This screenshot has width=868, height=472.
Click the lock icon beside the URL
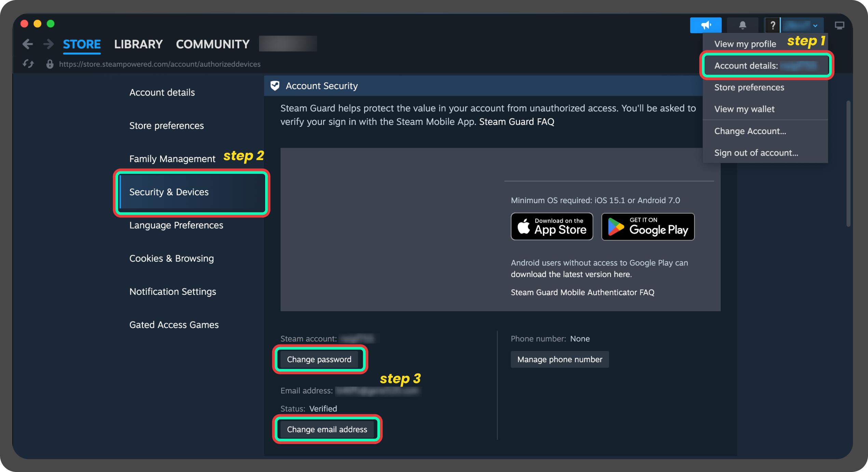(x=50, y=64)
